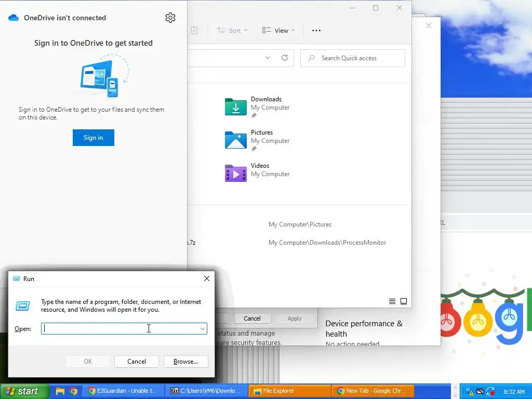Screen dimensions: 532x399
Task: Switch to large thumbnails view icon
Action: coord(404,301)
